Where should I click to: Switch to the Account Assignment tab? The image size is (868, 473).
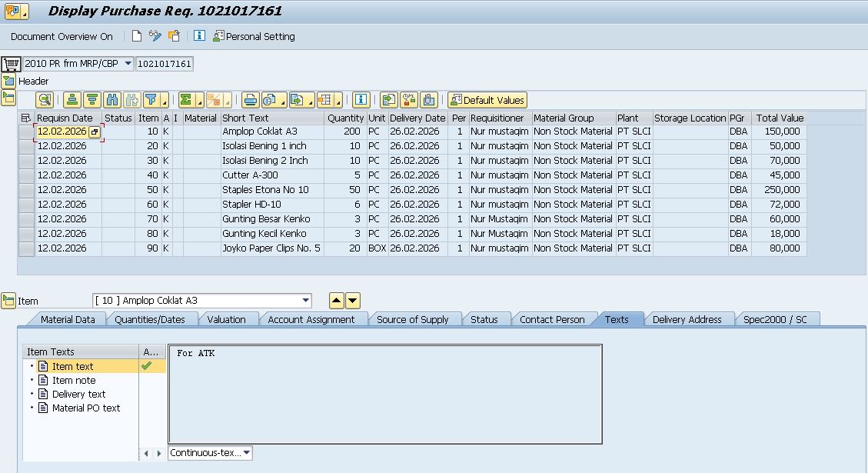click(311, 319)
